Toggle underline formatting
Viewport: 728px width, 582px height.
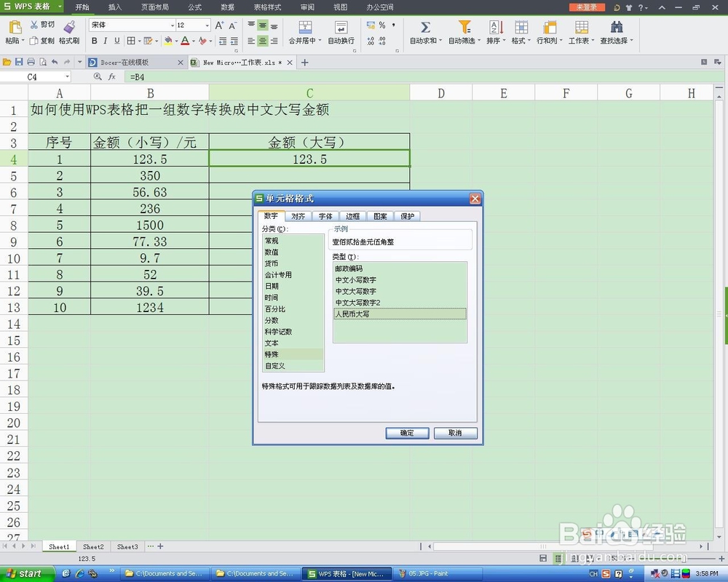tap(116, 41)
